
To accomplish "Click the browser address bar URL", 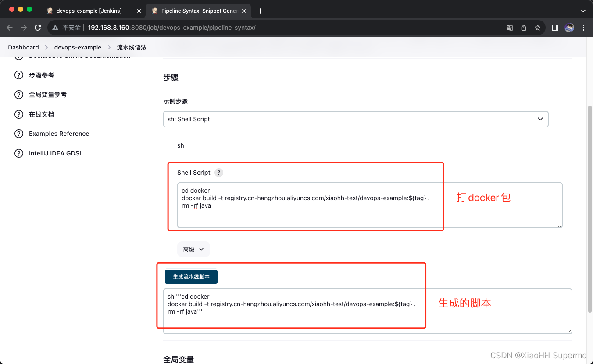I will coord(171,28).
